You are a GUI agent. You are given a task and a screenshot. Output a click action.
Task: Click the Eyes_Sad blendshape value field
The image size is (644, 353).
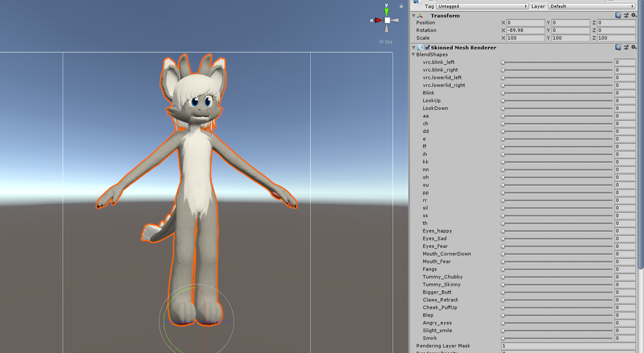[625, 238]
